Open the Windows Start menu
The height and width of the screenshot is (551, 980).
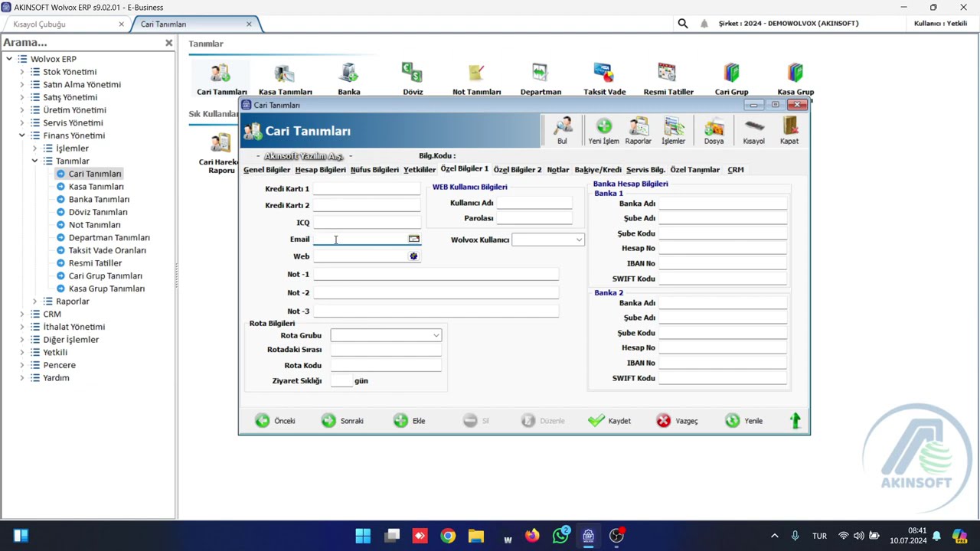(363, 536)
